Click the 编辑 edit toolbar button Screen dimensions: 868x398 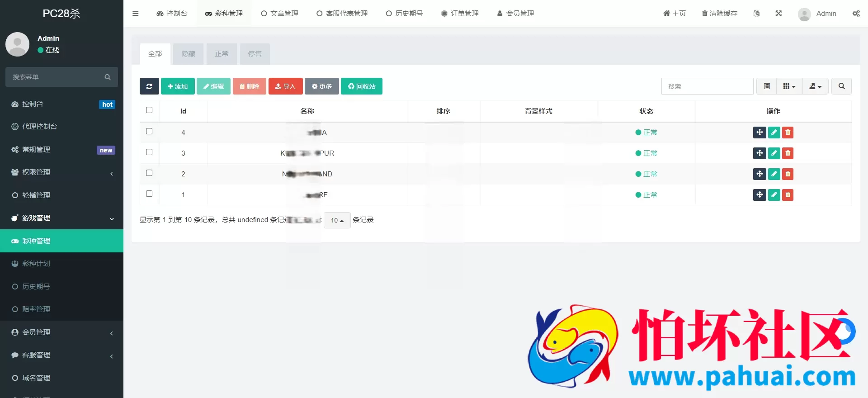pos(213,86)
